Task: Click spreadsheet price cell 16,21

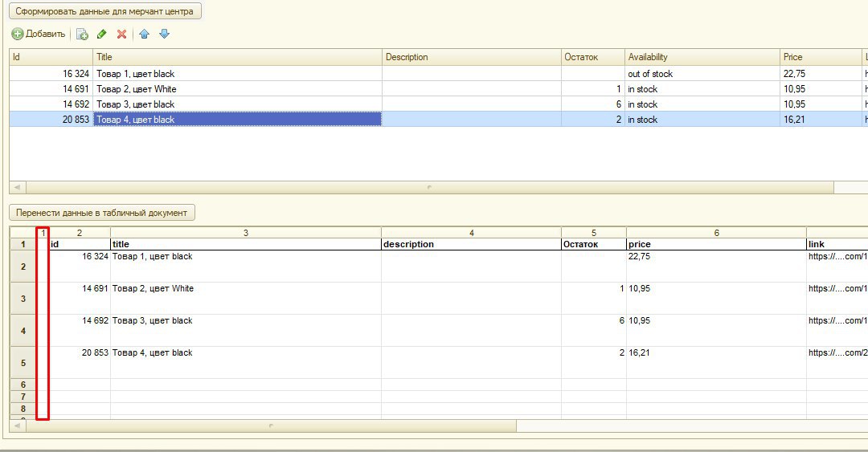Action: [716, 363]
